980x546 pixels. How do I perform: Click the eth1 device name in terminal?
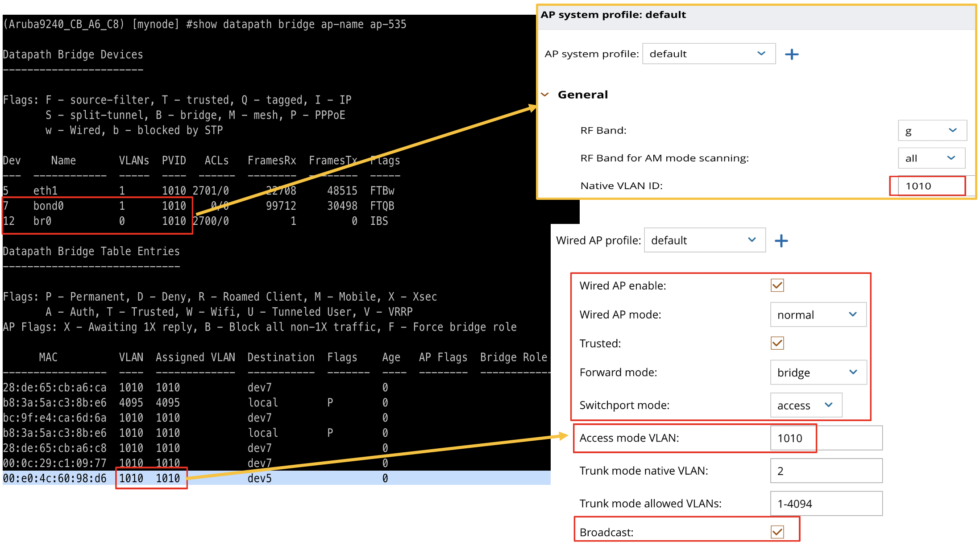pyautogui.click(x=46, y=191)
